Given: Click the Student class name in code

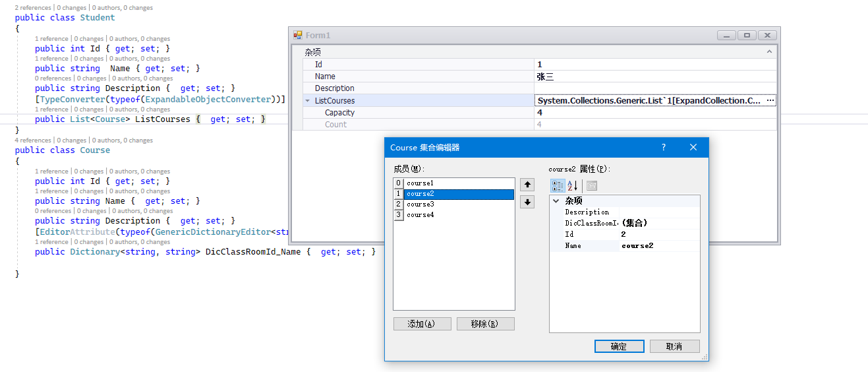Looking at the screenshot, I should point(98,18).
